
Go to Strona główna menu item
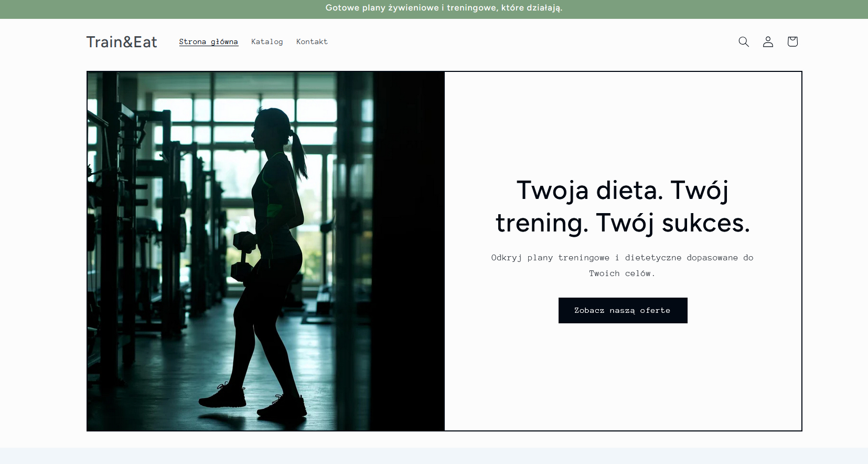(x=208, y=41)
